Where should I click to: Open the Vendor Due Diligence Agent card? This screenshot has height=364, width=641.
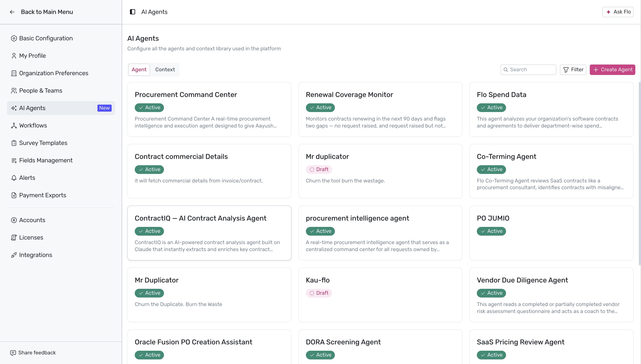551,295
